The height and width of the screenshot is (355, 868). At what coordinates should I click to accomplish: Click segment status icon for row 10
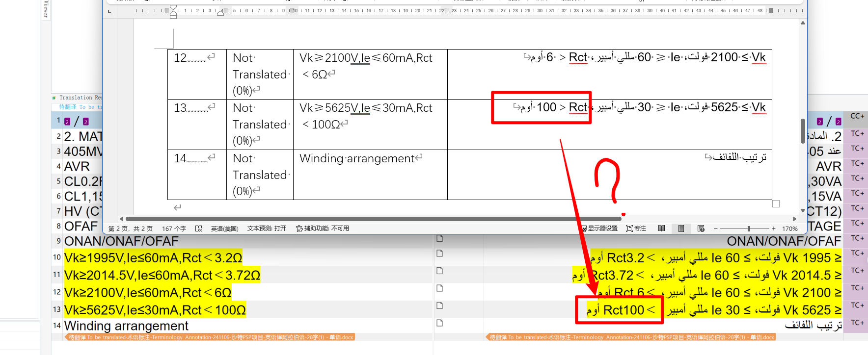[440, 254]
